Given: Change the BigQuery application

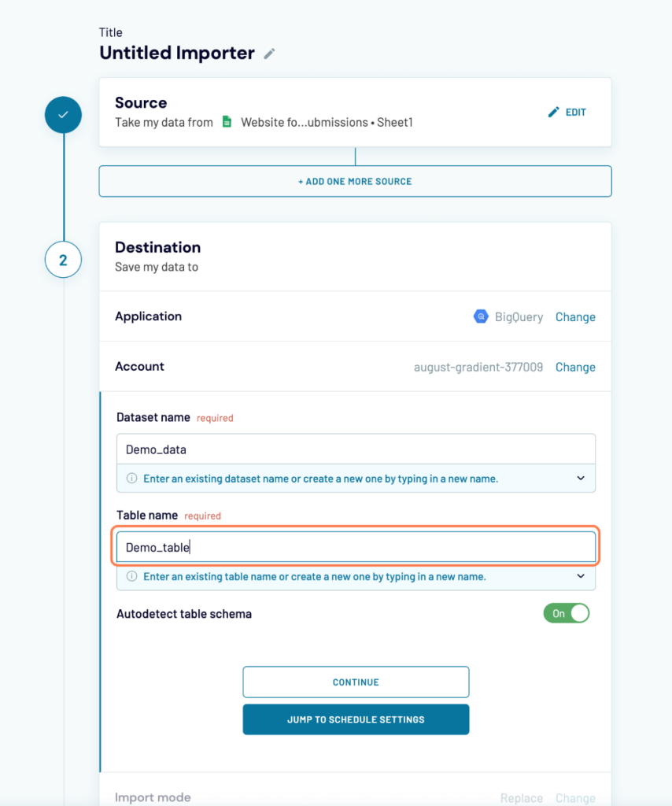Looking at the screenshot, I should click(575, 316).
